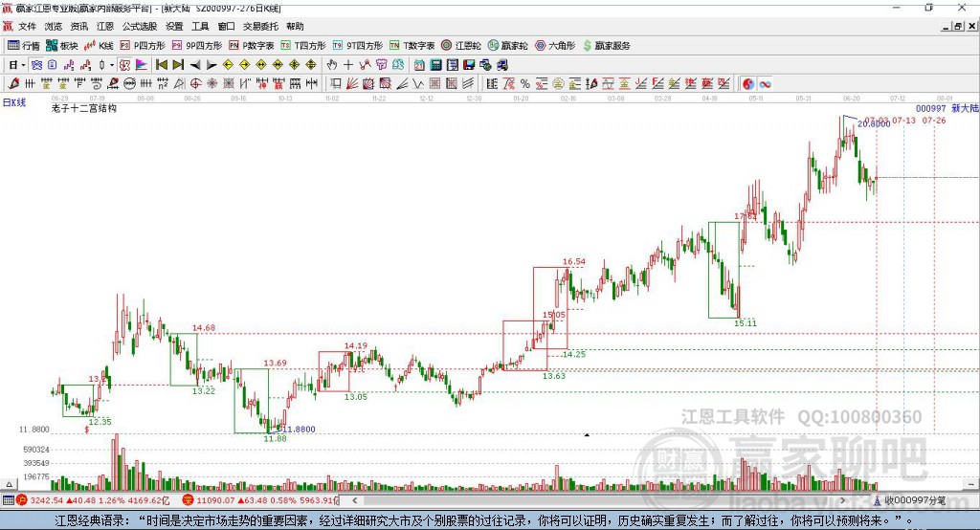Click the 老子十二宫结构 chart title

(x=84, y=108)
